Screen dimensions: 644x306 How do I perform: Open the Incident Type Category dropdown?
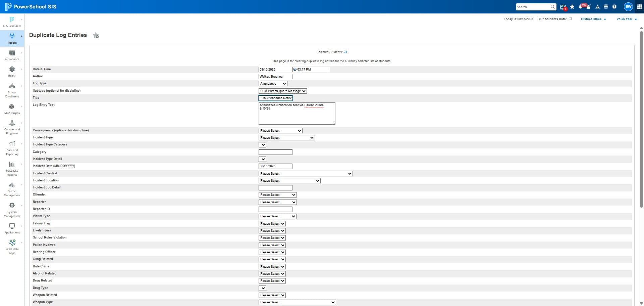pos(262,145)
